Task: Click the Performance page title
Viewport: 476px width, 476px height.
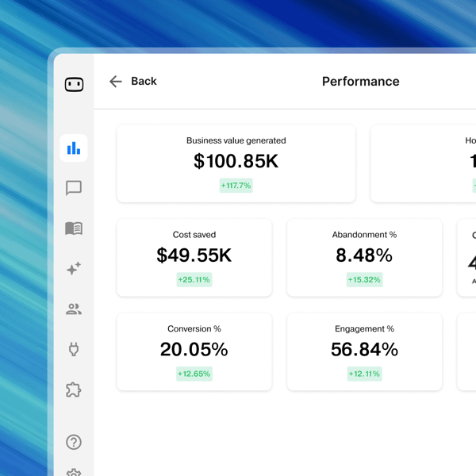Action: coord(361,82)
